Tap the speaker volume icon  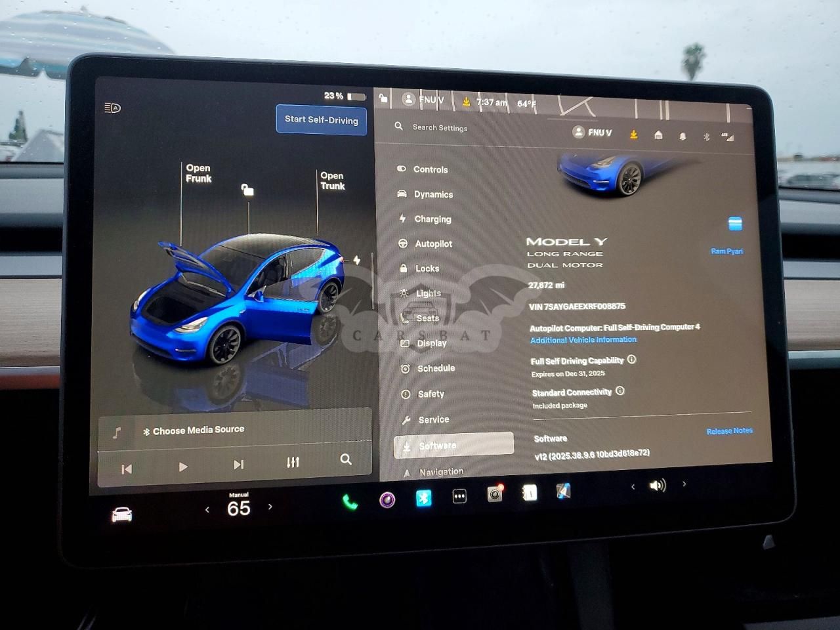pyautogui.click(x=657, y=485)
